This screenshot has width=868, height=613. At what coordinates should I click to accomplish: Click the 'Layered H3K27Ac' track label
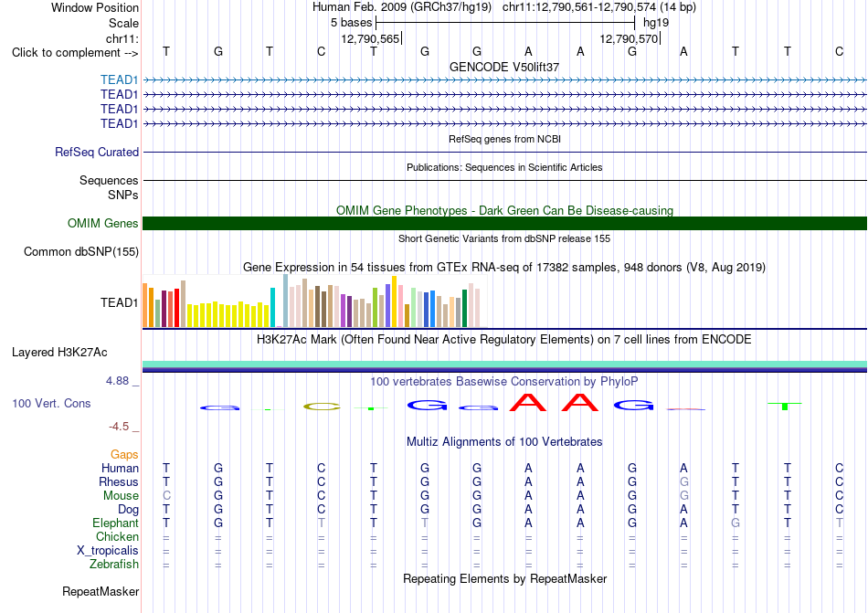(x=59, y=353)
